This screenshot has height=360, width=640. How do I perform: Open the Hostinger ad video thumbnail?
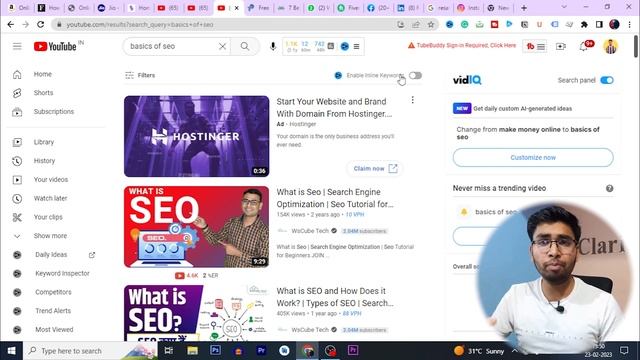click(x=196, y=136)
